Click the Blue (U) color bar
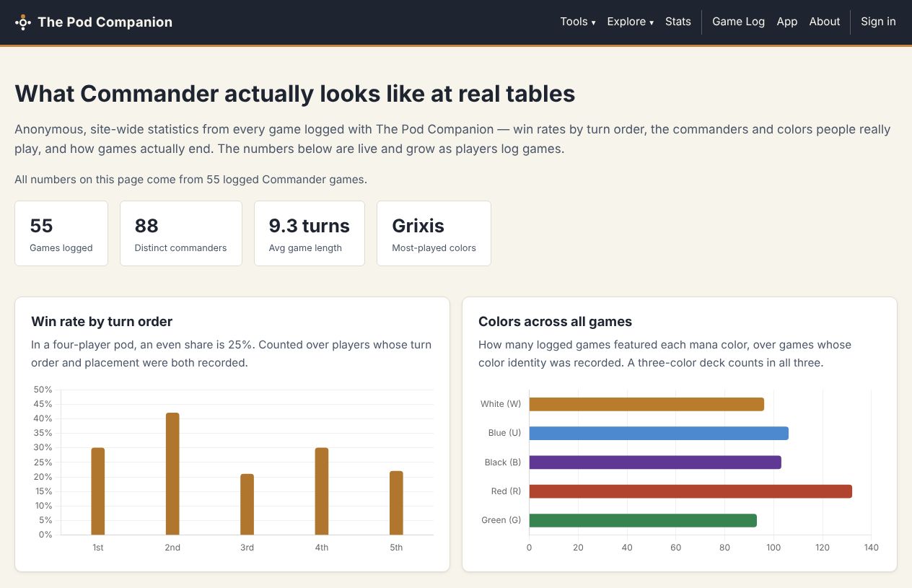Image resolution: width=912 pixels, height=588 pixels. (x=659, y=433)
